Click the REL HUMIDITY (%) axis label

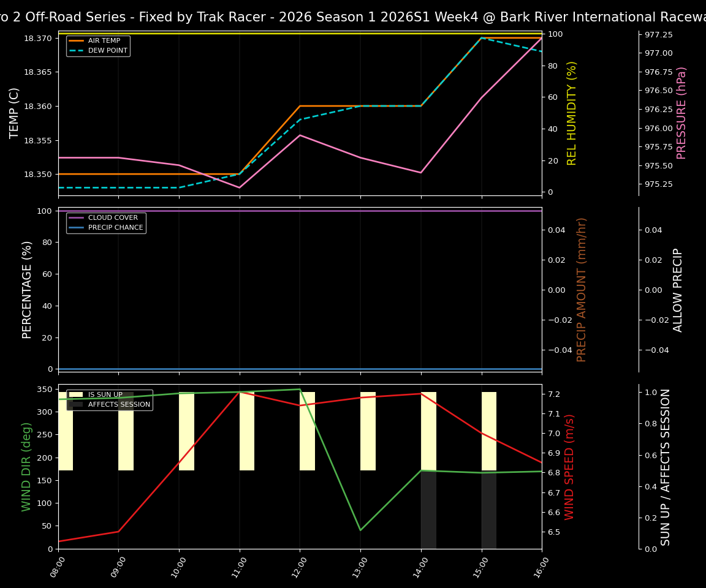point(571,113)
